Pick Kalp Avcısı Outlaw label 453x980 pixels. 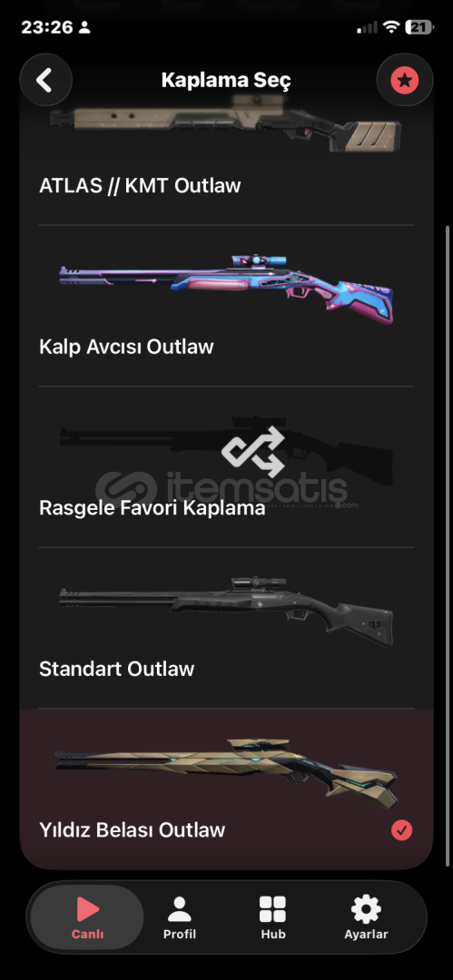coord(126,347)
